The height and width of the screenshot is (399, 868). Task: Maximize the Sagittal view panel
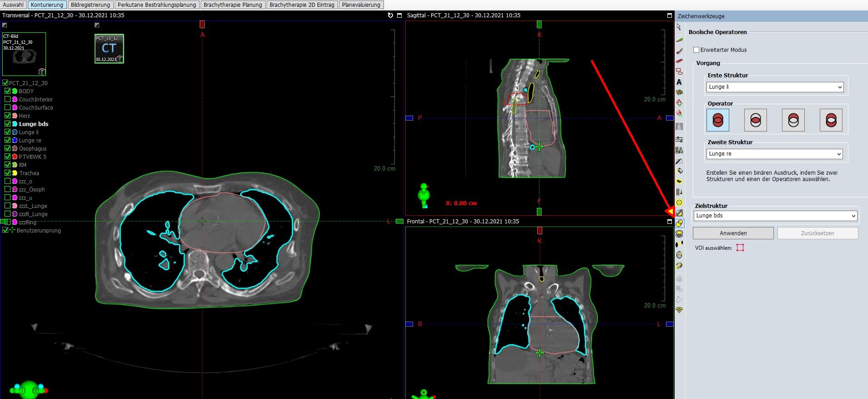pos(669,15)
